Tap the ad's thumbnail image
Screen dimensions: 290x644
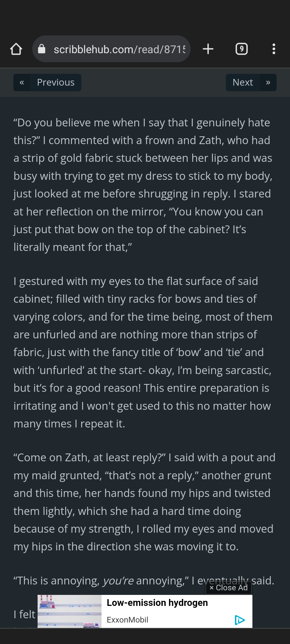pyautogui.click(x=70, y=611)
